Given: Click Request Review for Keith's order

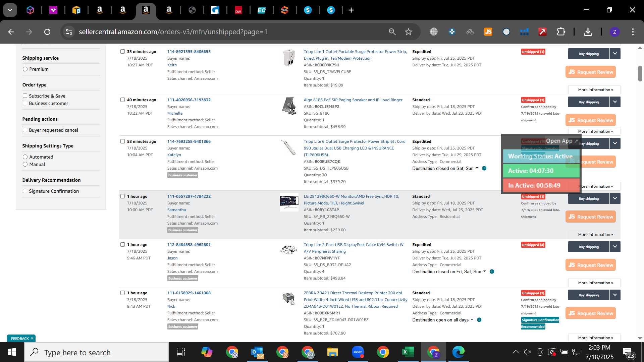Looking at the screenshot, I should tap(591, 72).
